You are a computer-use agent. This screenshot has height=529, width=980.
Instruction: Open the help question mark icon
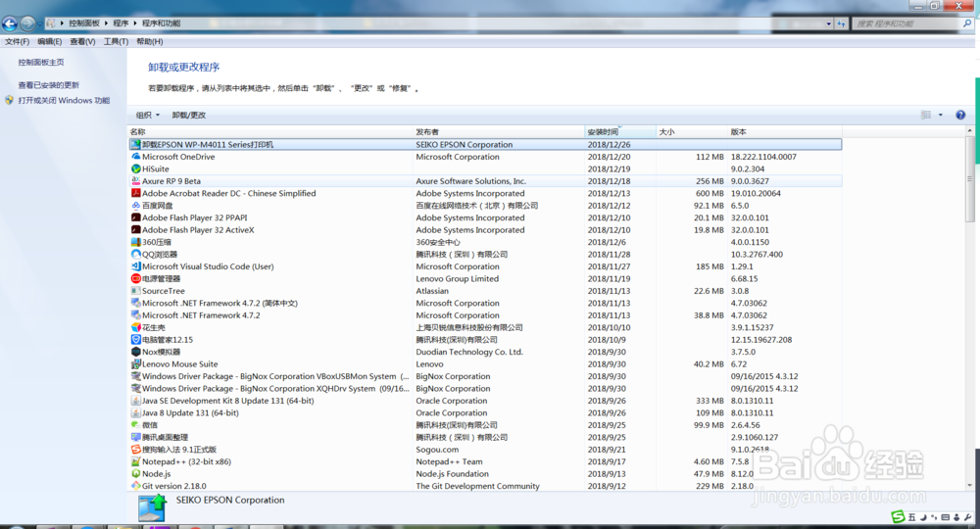[x=960, y=115]
